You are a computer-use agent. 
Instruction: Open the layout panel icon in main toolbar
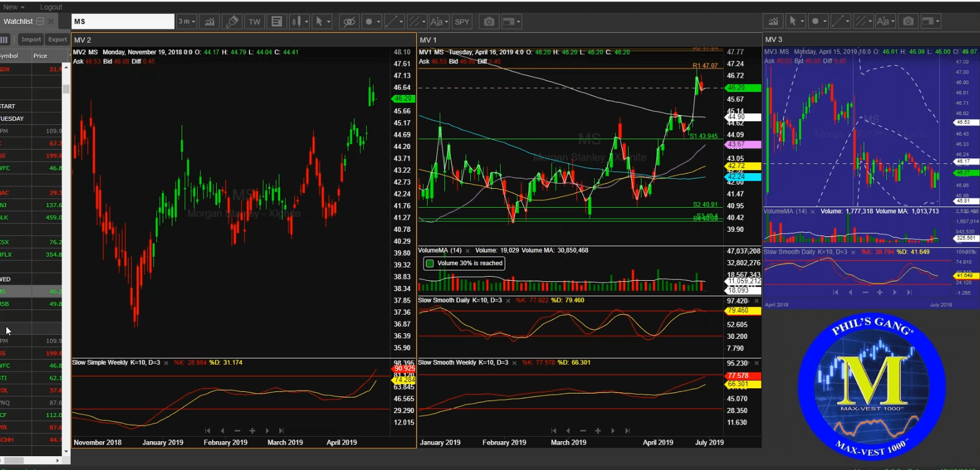508,22
